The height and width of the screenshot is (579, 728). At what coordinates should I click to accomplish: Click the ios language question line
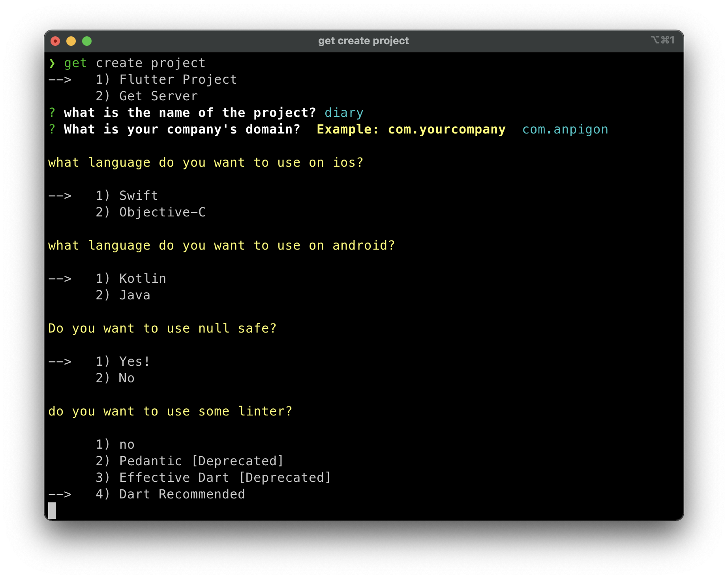(x=206, y=162)
